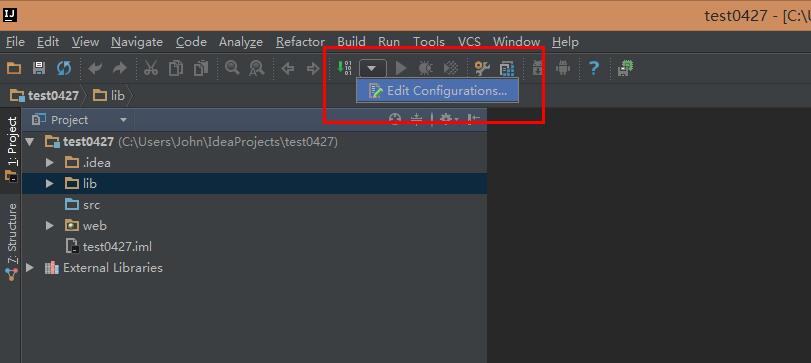811x363 pixels.
Task: Click Scroll from Source target icon
Action: (395, 119)
